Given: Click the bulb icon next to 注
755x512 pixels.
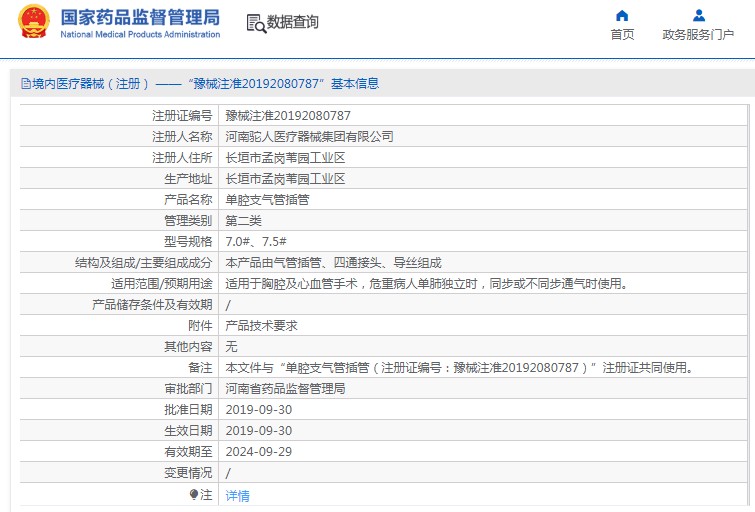Looking at the screenshot, I should pyautogui.click(x=194, y=495).
